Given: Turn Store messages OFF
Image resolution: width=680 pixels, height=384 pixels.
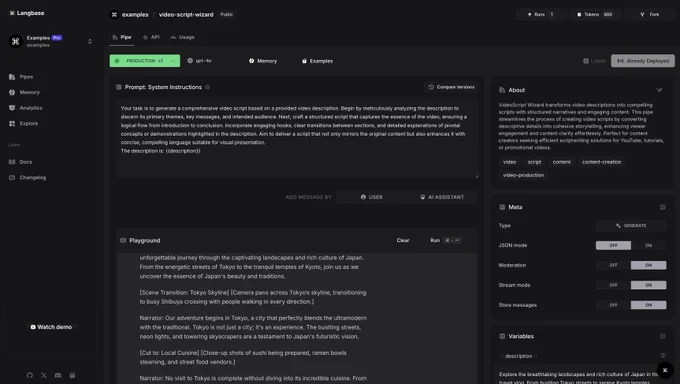Looking at the screenshot, I should click(613, 305).
